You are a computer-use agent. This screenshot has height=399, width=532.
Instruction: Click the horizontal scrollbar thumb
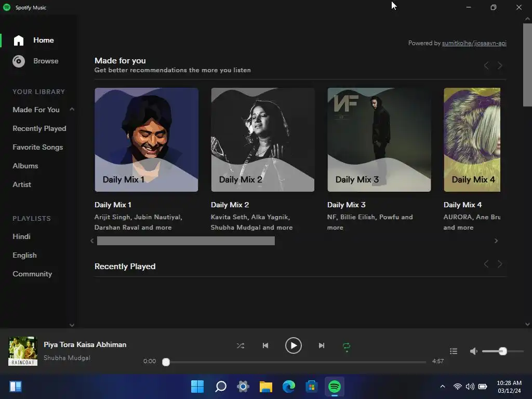pos(186,241)
